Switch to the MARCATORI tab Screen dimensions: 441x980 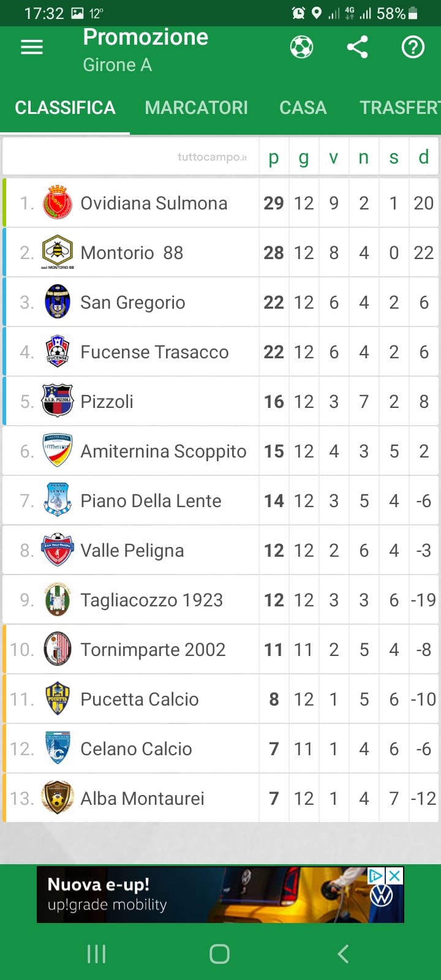tap(196, 108)
